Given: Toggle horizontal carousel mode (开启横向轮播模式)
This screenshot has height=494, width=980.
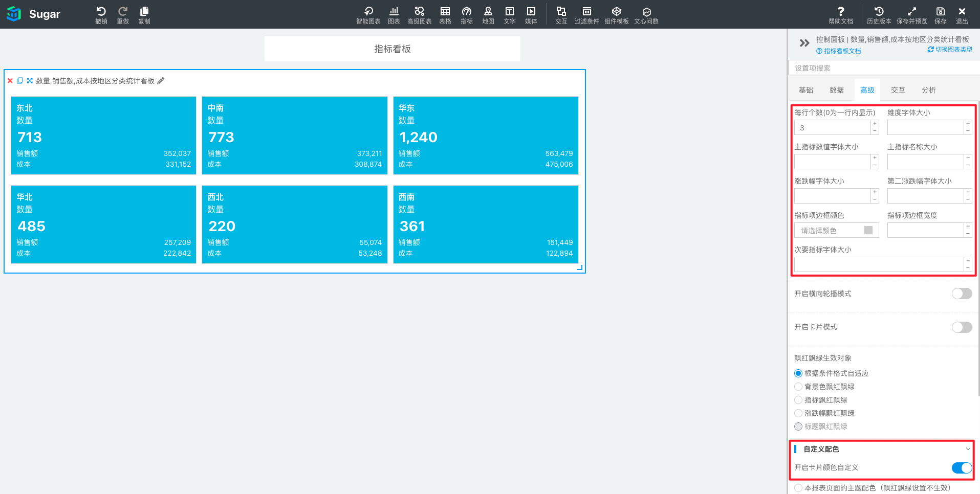Looking at the screenshot, I should coord(962,294).
